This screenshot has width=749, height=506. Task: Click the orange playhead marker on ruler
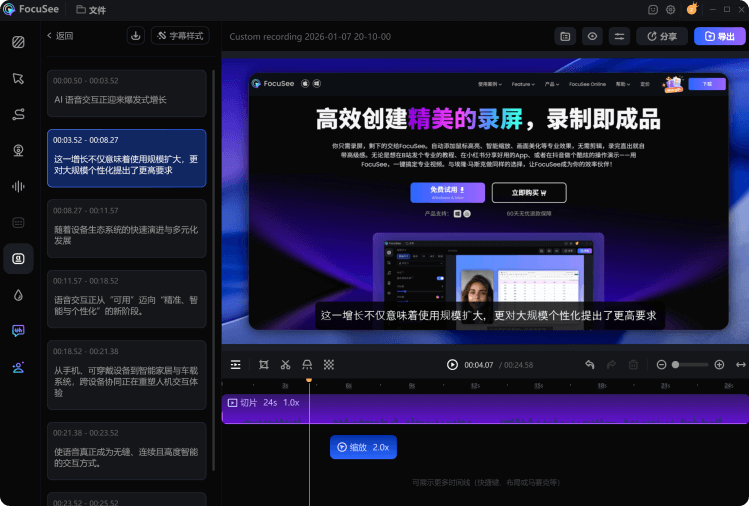pos(309,380)
